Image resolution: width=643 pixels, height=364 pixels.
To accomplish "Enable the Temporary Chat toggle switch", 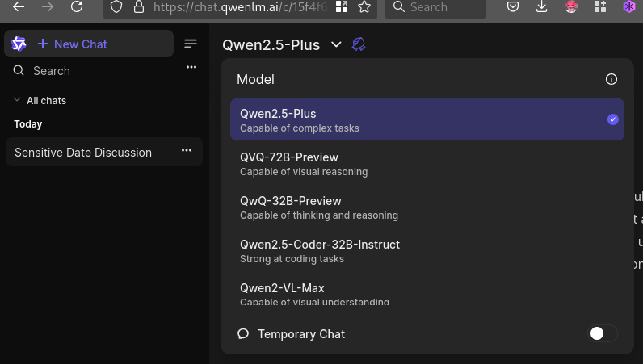I will coord(603,333).
